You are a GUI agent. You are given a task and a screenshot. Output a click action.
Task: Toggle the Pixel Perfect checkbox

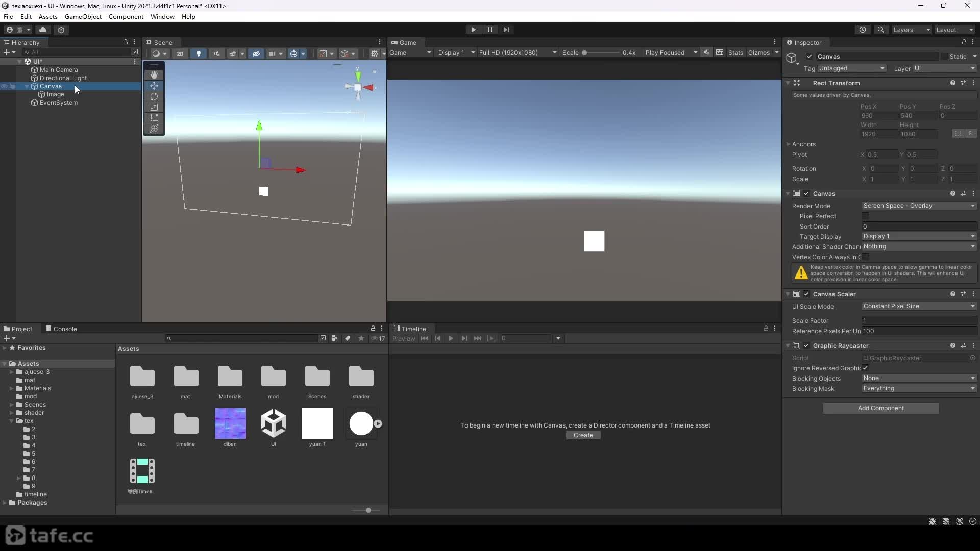865,216
